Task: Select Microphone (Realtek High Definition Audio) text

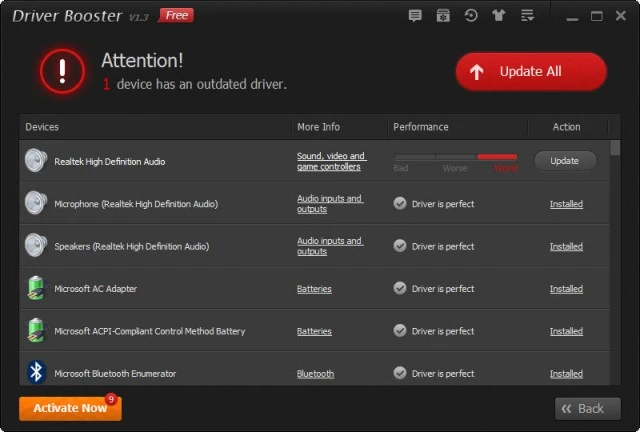Action: point(136,204)
